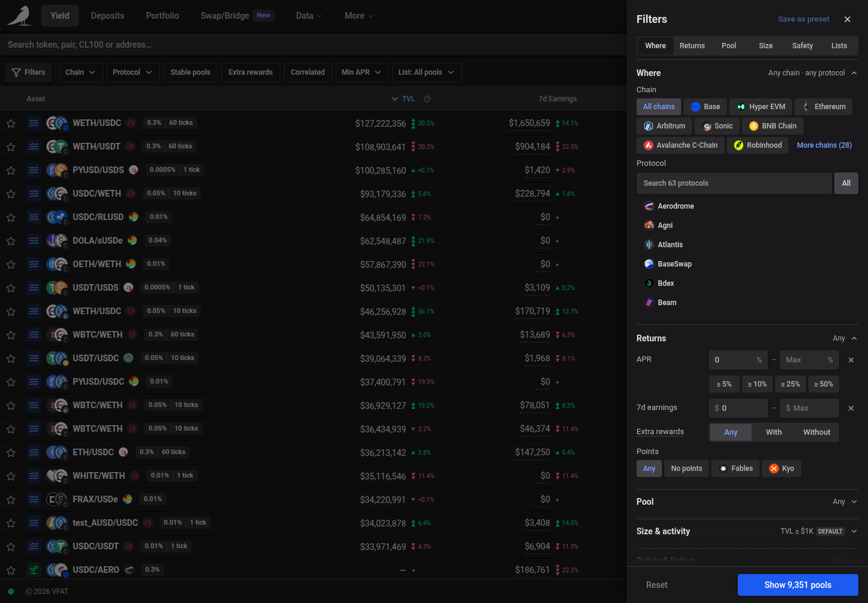
Task: Open the Chain dropdown
Action: [80, 72]
